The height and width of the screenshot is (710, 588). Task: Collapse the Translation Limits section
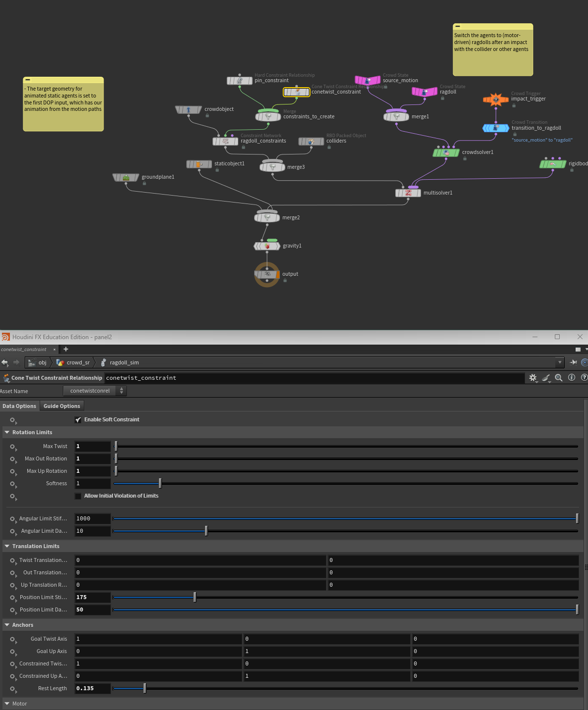pos(7,546)
